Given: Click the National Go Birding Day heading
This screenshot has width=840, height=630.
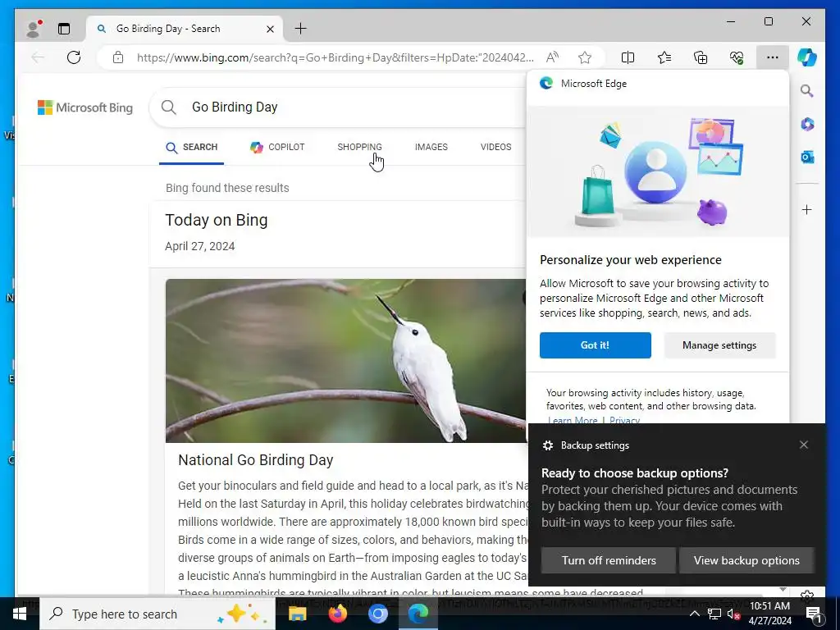Looking at the screenshot, I should (256, 460).
